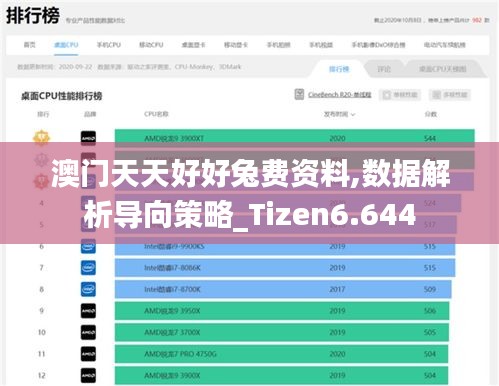This screenshot has width=499, height=386.
Task: Click score 505 in the 3700X row
Action: pyautogui.click(x=430, y=333)
